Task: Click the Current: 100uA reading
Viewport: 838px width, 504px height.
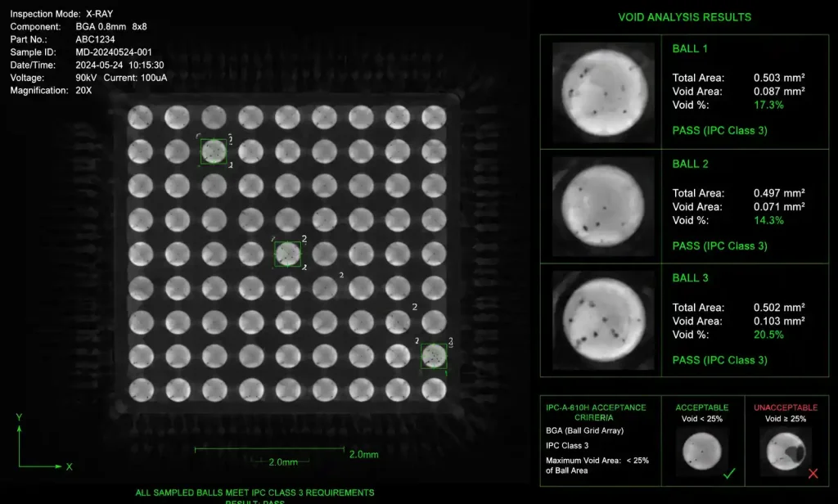Action: coord(135,78)
